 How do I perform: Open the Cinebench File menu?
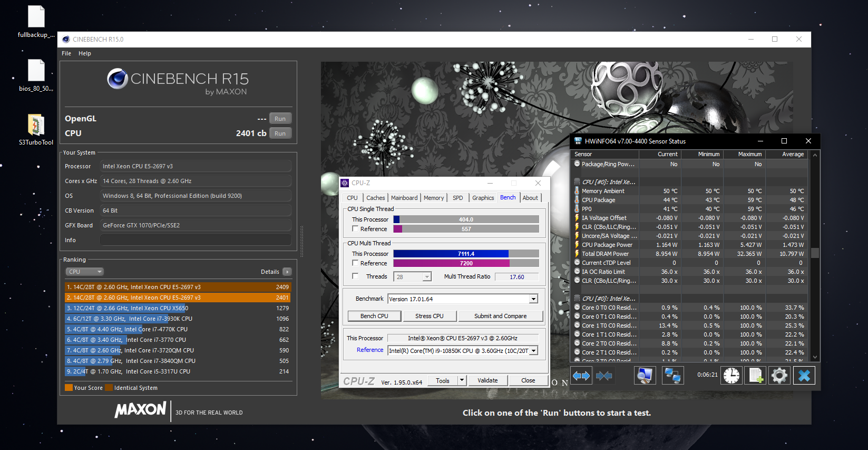click(66, 53)
